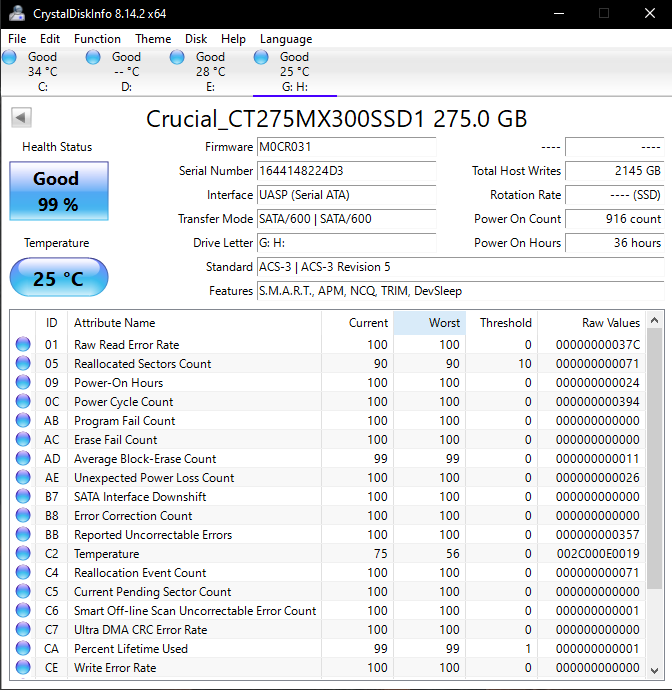Select the D: drive tab
The height and width of the screenshot is (690, 672).
(126, 72)
